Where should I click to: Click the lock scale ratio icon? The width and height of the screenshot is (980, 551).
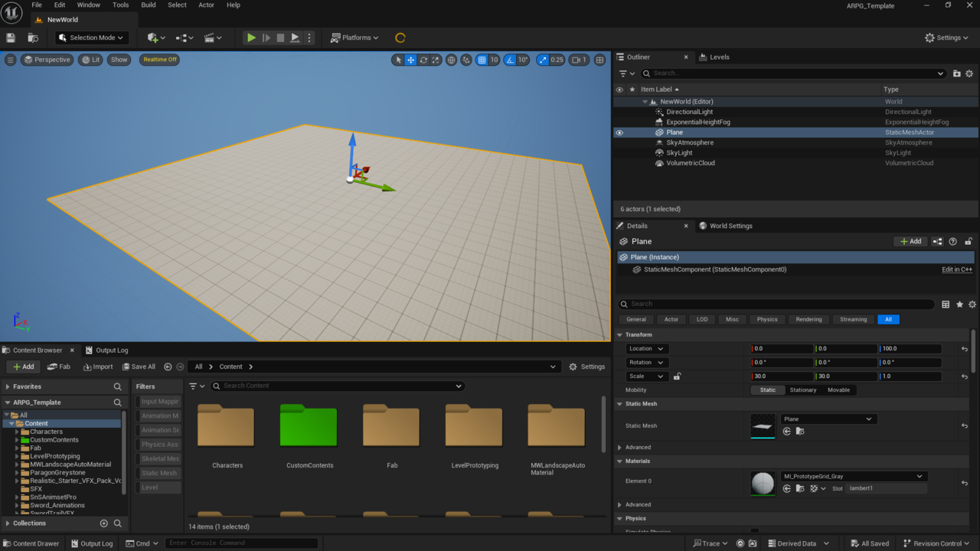[x=677, y=377]
